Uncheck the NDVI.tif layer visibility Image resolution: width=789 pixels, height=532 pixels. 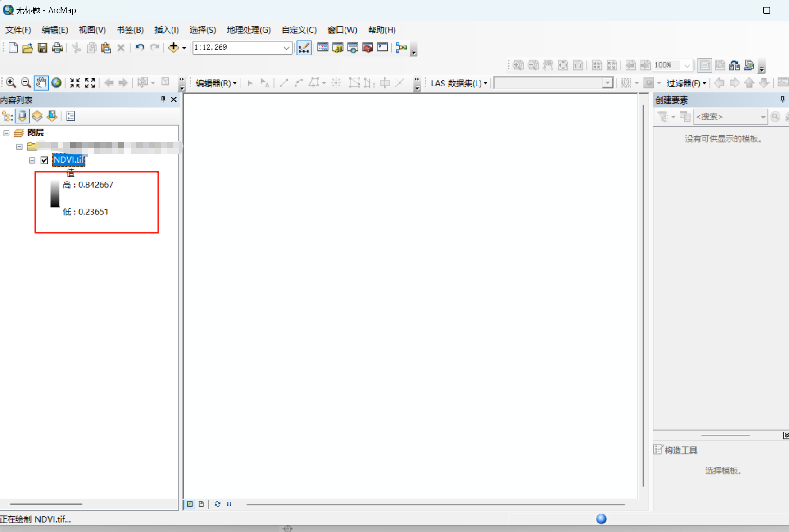coord(45,160)
